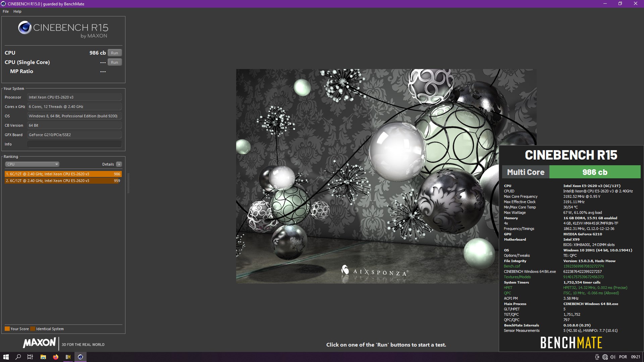Click the Details label in Ranking
The width and height of the screenshot is (644, 362).
click(x=108, y=164)
